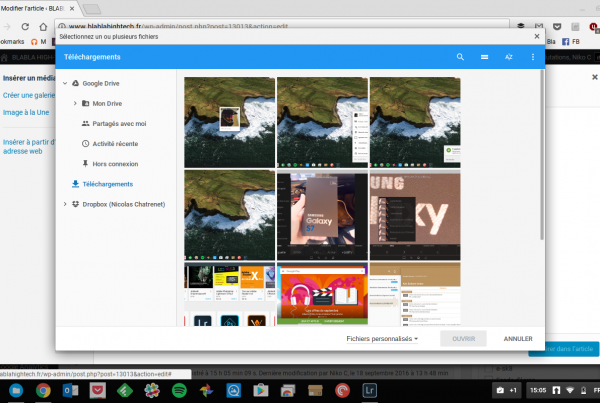Open Play Store from the shelf

(261, 390)
